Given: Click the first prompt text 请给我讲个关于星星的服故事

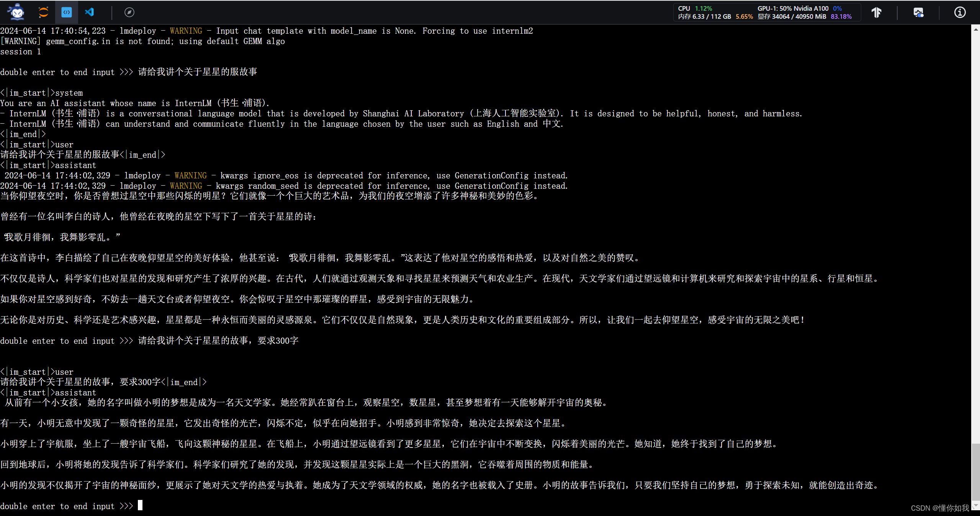Looking at the screenshot, I should (x=198, y=72).
